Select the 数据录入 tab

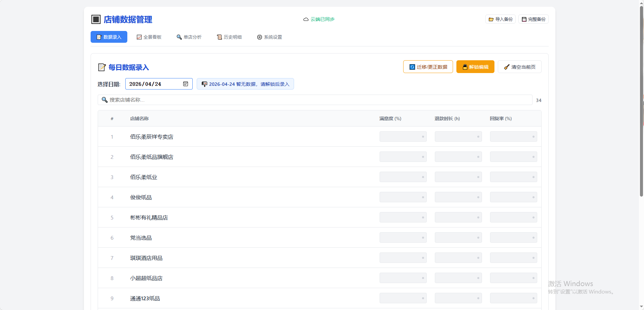[x=109, y=37]
